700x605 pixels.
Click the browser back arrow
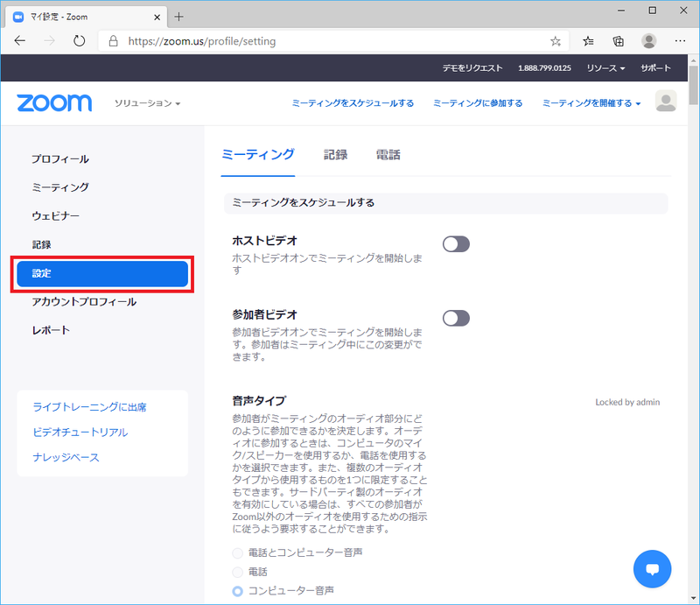pos(19,41)
